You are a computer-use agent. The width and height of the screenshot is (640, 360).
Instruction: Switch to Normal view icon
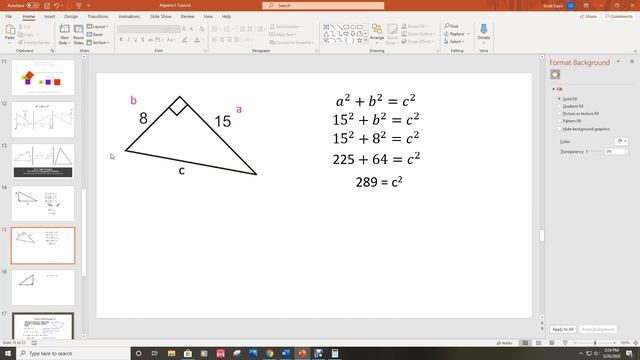click(x=526, y=343)
